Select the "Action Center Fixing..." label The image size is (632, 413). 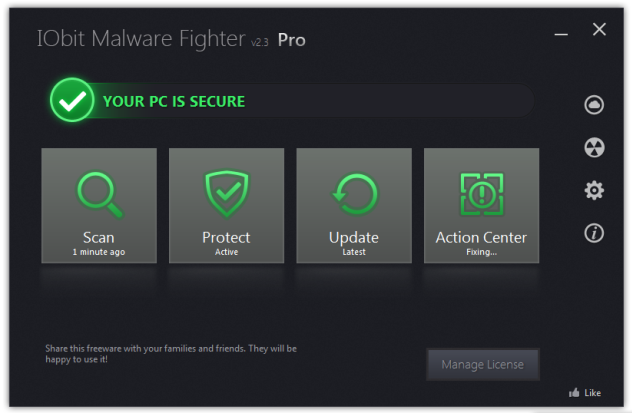point(481,243)
